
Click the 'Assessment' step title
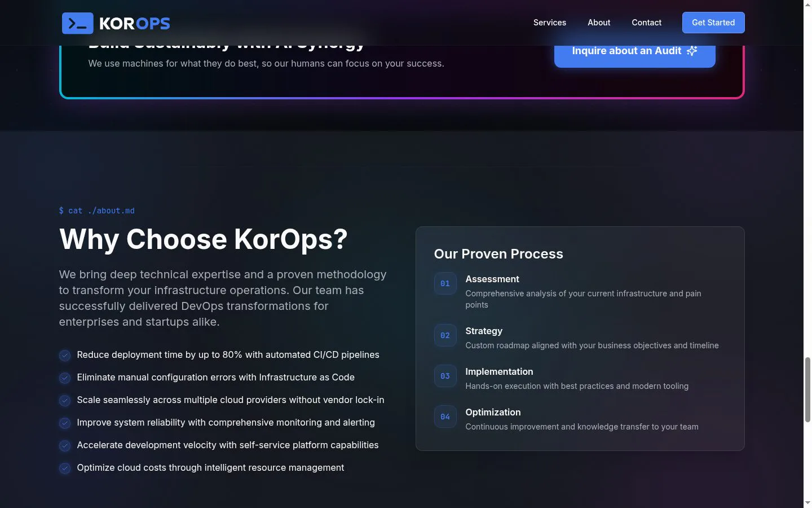(x=492, y=279)
